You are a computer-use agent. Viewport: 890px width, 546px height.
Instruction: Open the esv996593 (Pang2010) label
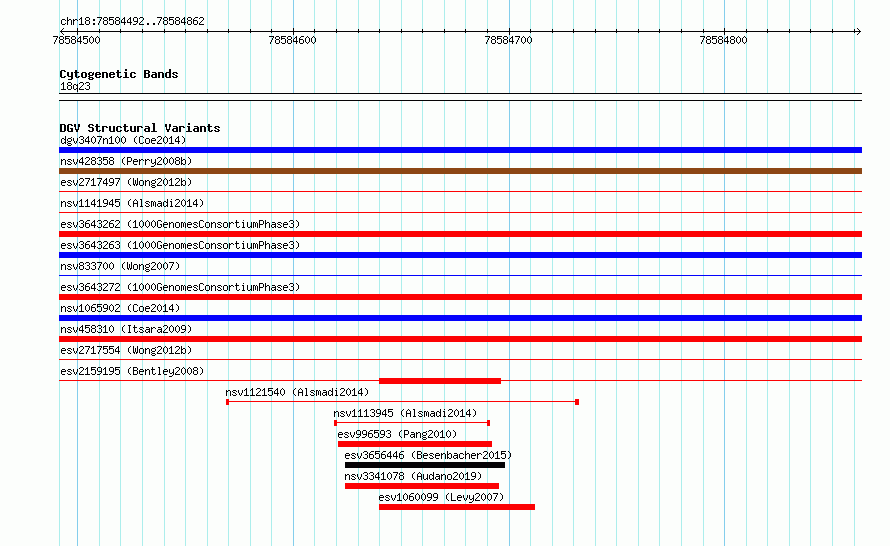click(397, 434)
